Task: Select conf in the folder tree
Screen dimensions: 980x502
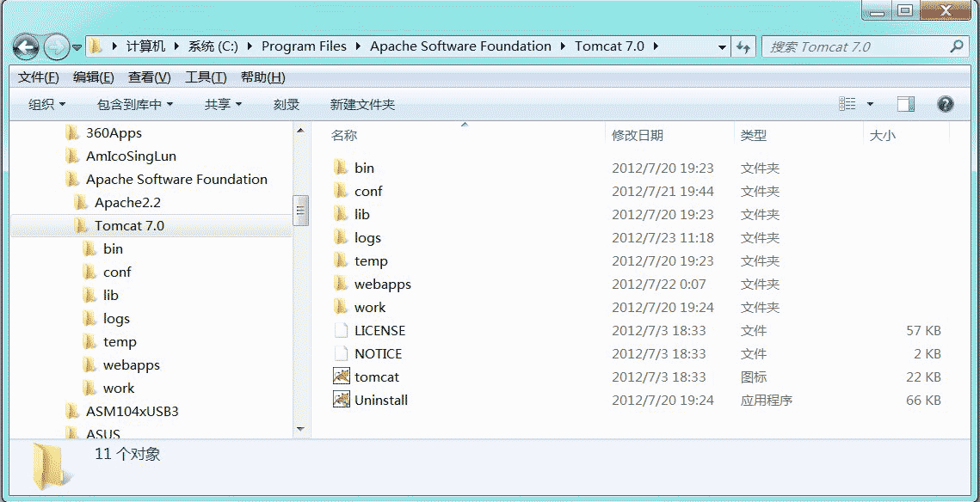Action: click(x=118, y=272)
